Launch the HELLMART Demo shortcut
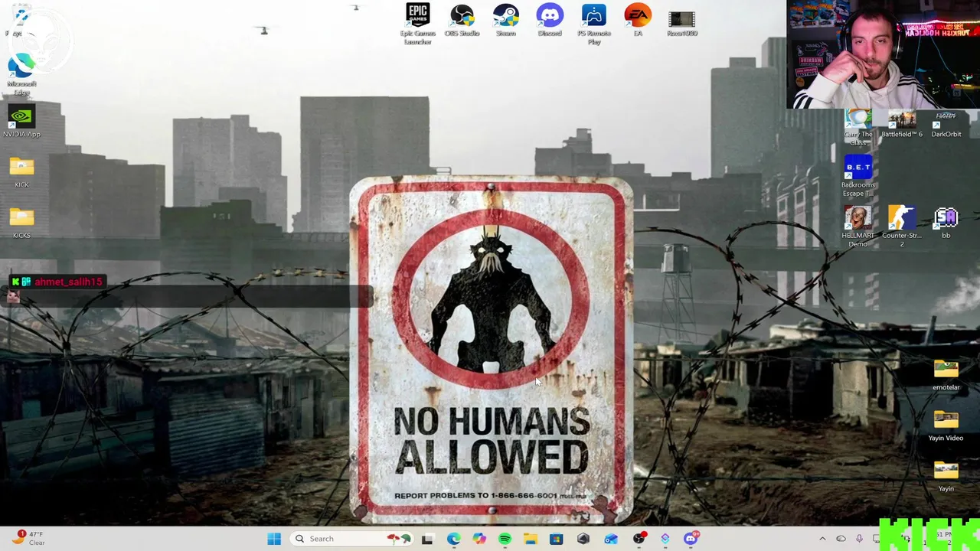The image size is (980, 551). 858,227
